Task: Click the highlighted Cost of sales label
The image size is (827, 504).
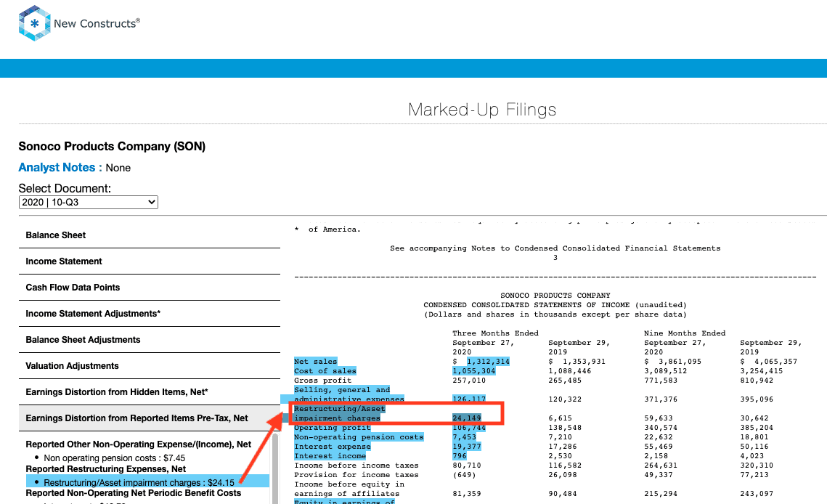Action: [x=325, y=371]
